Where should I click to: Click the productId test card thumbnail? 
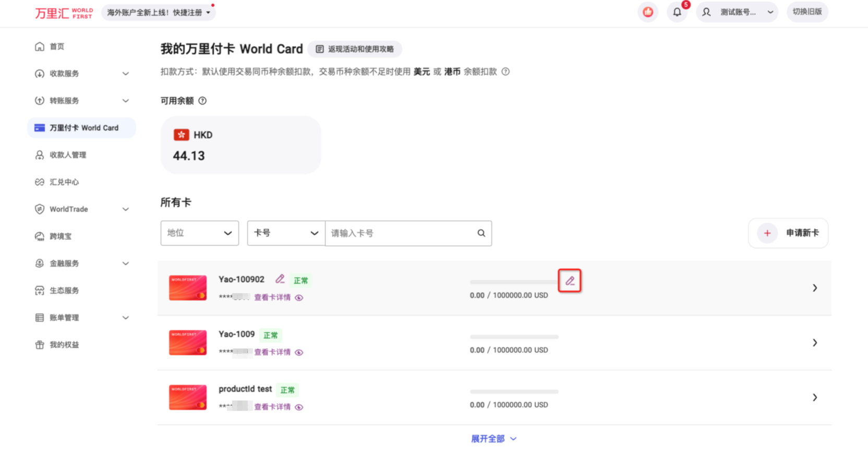tap(188, 397)
